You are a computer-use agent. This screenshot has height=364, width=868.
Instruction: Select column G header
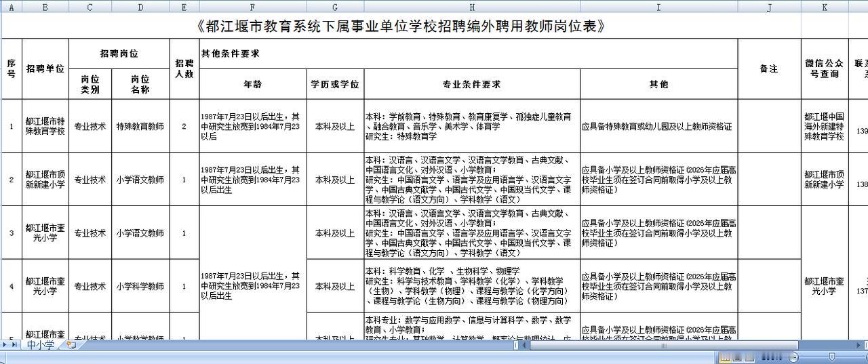pos(335,7)
